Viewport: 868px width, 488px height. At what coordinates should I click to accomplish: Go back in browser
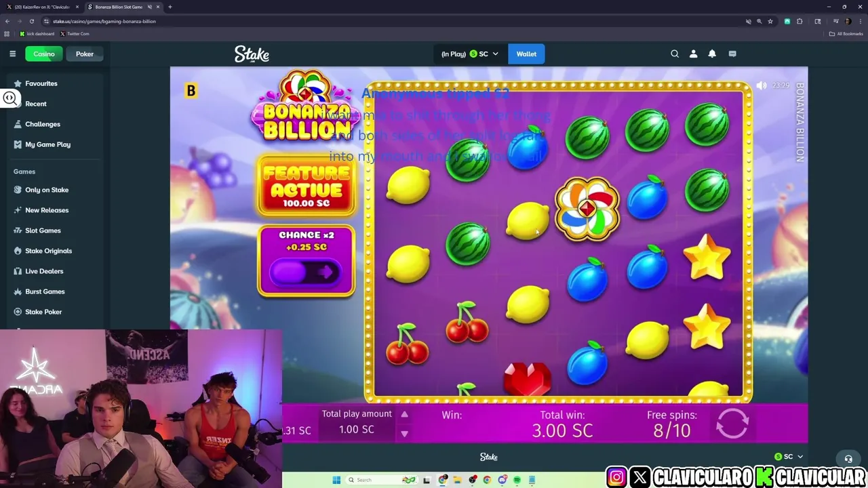point(7,21)
